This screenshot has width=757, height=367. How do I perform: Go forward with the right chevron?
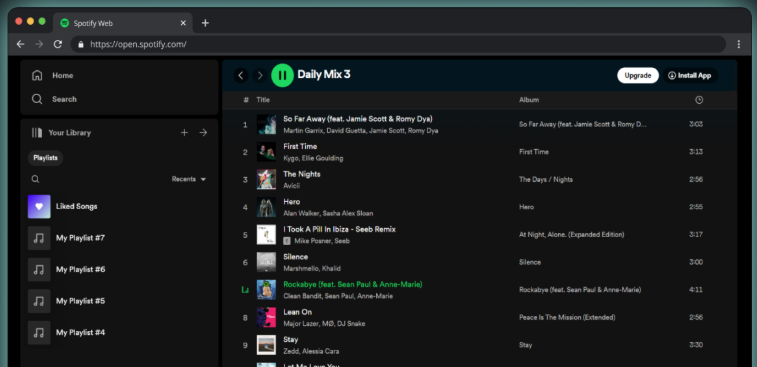click(x=260, y=75)
